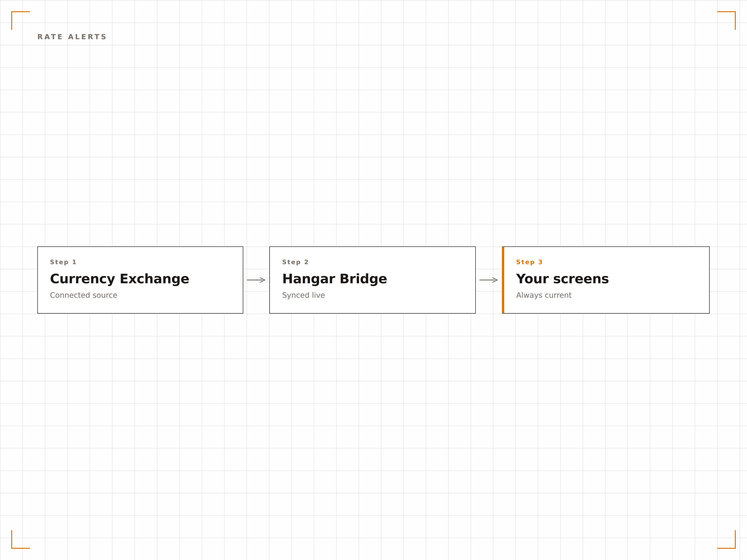This screenshot has height=560, width=747.
Task: Open the Hangar Bridge card
Action: [373, 280]
